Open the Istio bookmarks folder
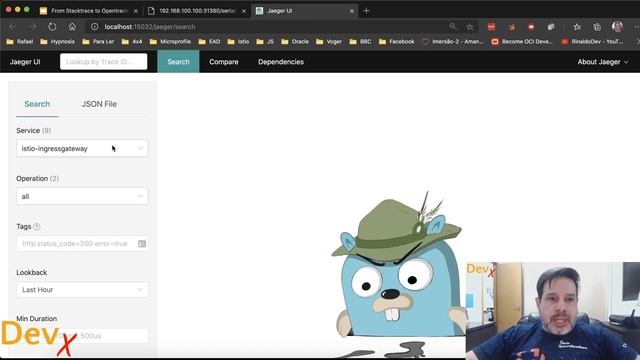 [238, 41]
